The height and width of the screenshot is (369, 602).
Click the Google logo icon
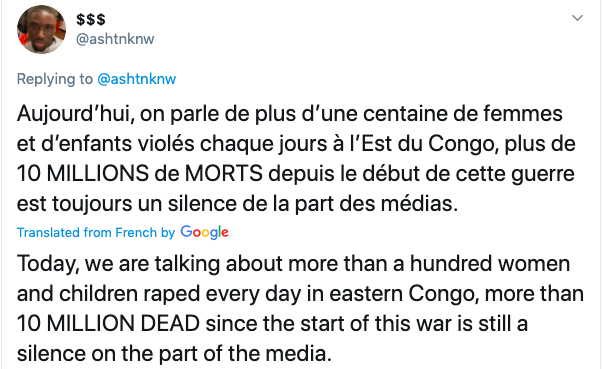pyautogui.click(x=204, y=233)
